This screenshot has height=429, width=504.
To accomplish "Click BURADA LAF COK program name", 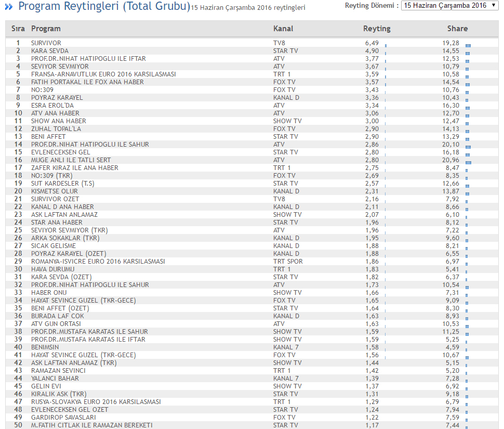I will pyautogui.click(x=58, y=316).
